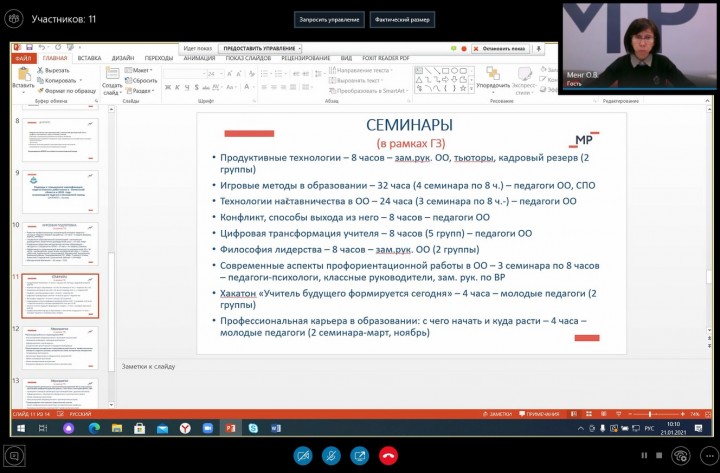Click the Создать слайд icon
This screenshot has width=720, height=473.
point(112,79)
